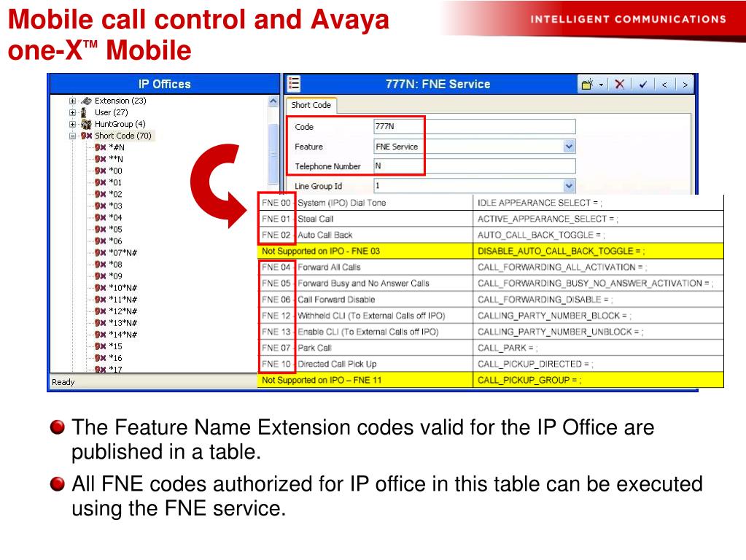The width and height of the screenshot is (746, 560).
Task: Select Extension (23) in the tree
Action: point(120,101)
